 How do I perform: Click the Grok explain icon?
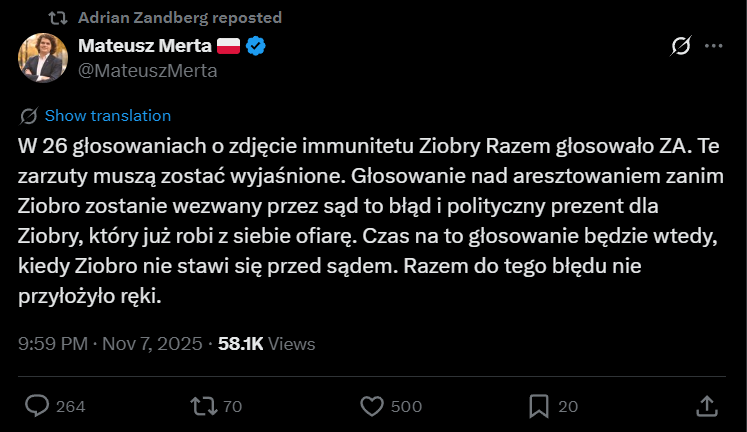(x=680, y=46)
